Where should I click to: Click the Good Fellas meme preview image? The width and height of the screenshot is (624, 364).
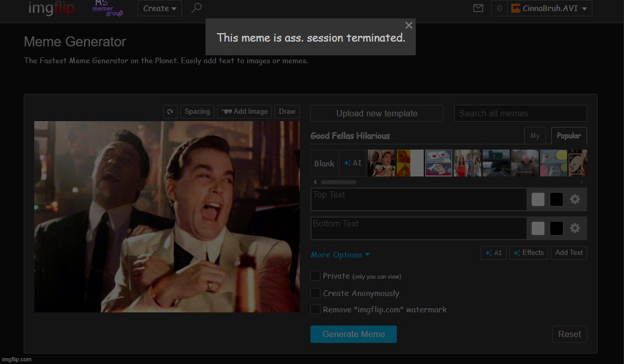pyautogui.click(x=167, y=217)
